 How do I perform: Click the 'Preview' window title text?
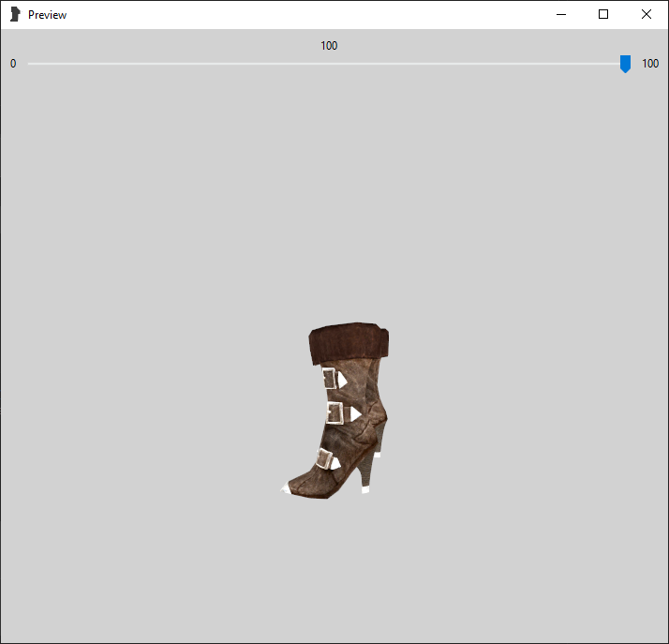pos(48,15)
